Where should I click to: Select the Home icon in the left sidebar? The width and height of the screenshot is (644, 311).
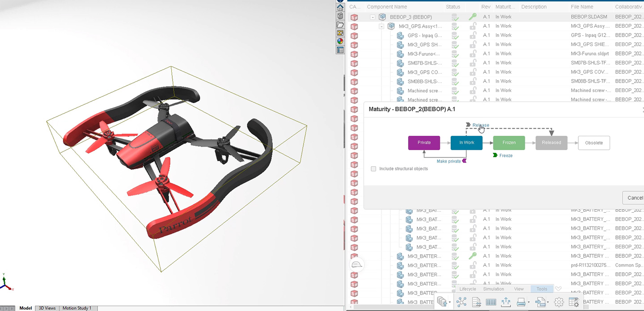pyautogui.click(x=340, y=7)
